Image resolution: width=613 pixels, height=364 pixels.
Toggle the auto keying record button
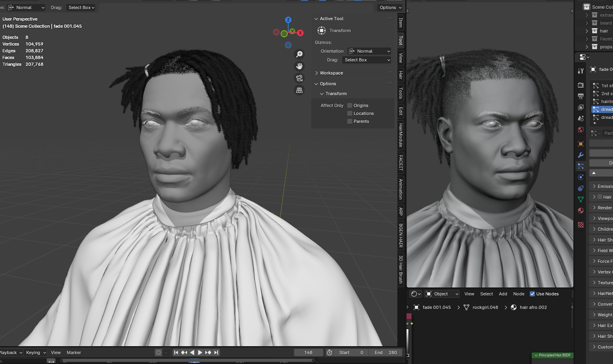tap(158, 352)
